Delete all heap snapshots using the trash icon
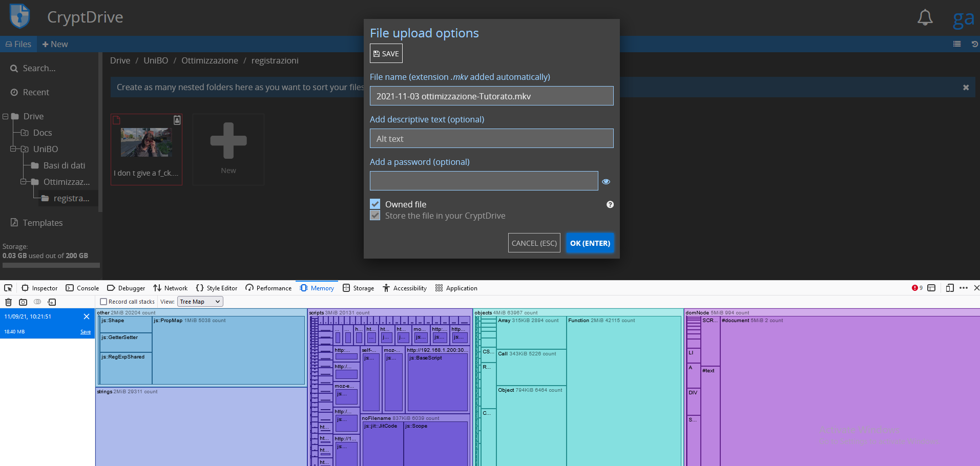Image resolution: width=980 pixels, height=466 pixels. point(8,302)
